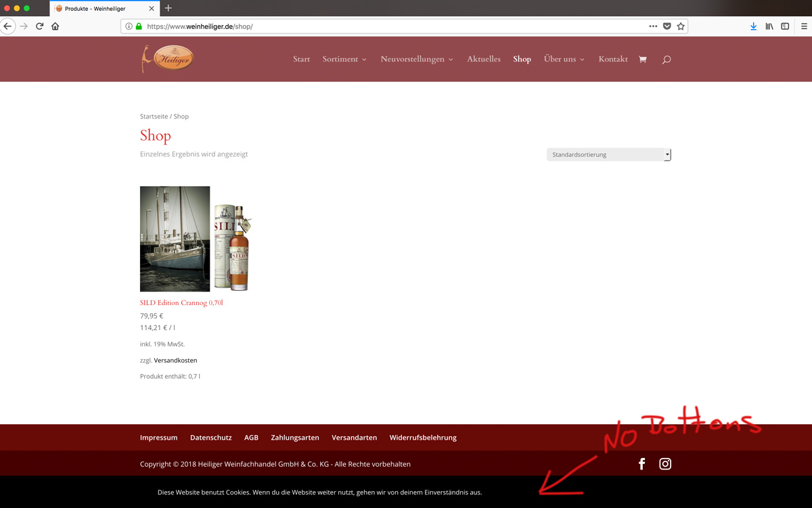
Task: Open the Kontakt page
Action: (613, 59)
